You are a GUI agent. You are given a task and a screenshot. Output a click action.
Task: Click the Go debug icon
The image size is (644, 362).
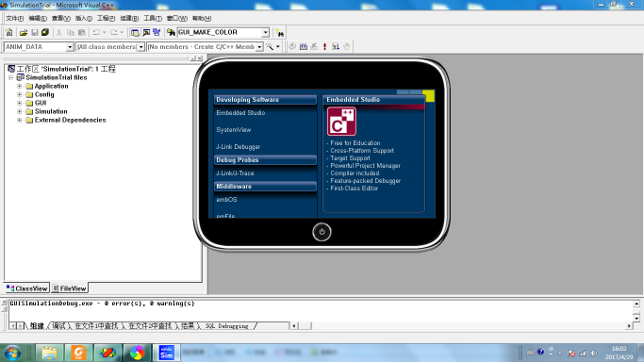336,46
